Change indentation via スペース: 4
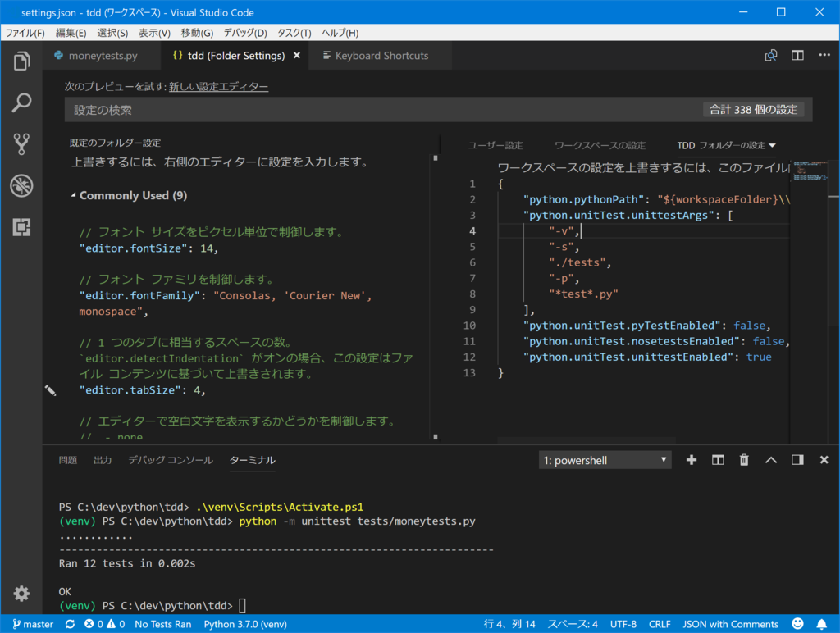The width and height of the screenshot is (840, 633). 572,625
